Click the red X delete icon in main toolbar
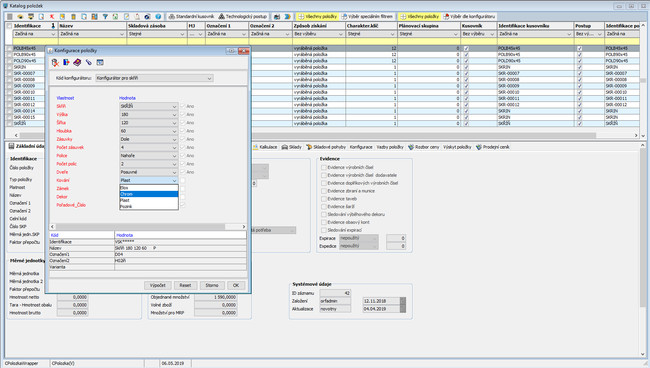The image size is (650, 368). (x=52, y=17)
